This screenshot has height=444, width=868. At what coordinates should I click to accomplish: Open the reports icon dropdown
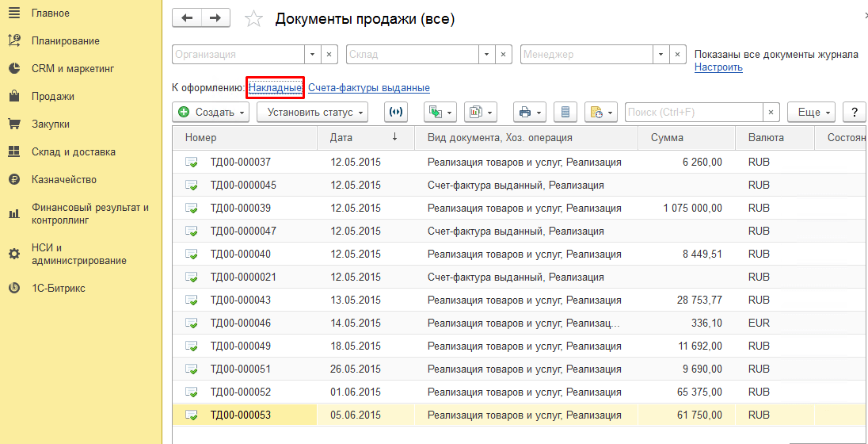pos(480,113)
